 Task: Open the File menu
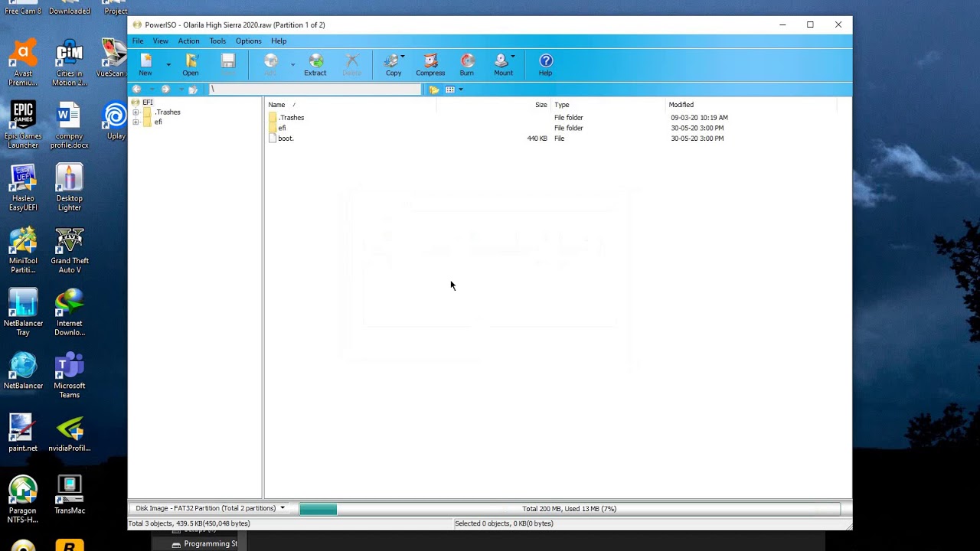[x=138, y=41]
